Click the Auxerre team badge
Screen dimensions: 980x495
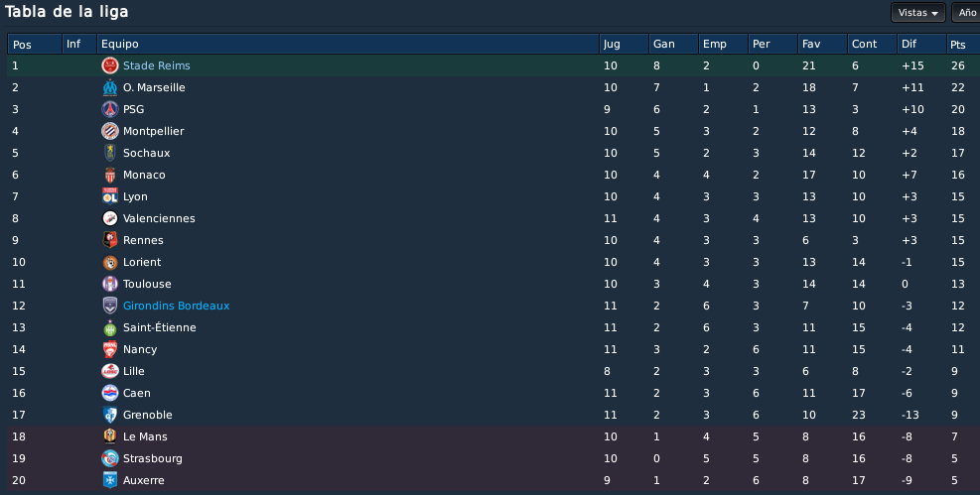[x=110, y=480]
